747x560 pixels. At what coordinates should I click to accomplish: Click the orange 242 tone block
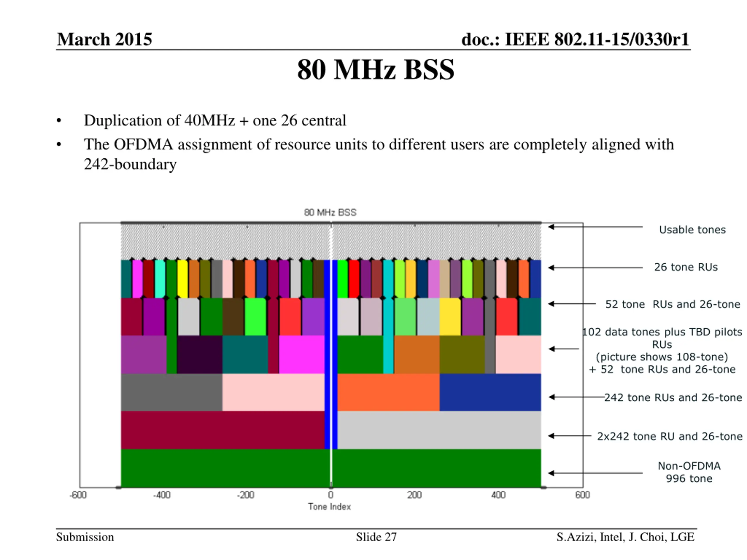click(388, 392)
